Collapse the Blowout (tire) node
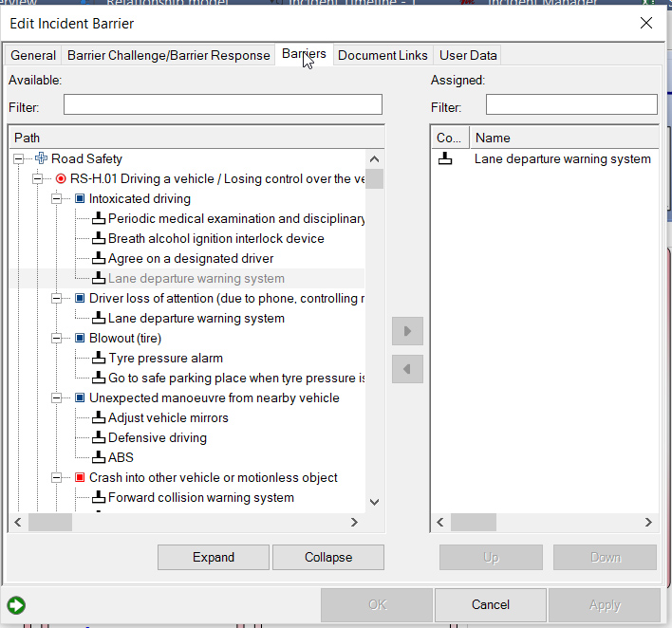 tap(56, 339)
